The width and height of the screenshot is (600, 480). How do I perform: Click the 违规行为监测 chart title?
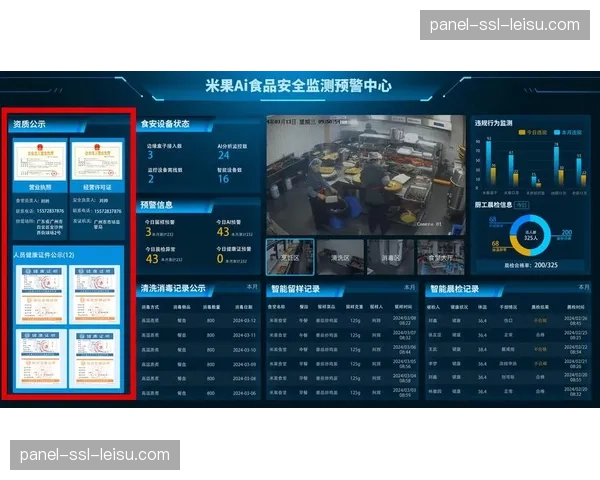click(494, 123)
